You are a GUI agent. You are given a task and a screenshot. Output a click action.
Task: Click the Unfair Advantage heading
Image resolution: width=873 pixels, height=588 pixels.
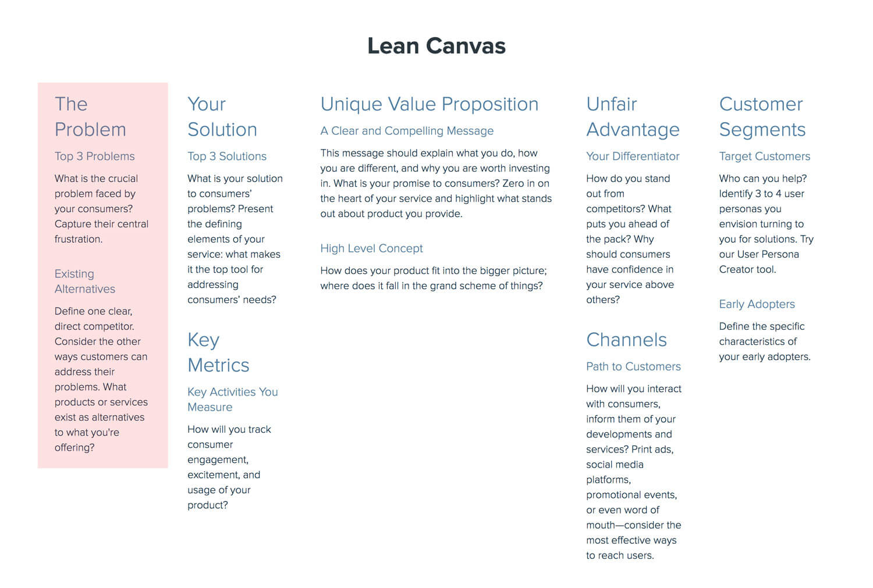[633, 117]
